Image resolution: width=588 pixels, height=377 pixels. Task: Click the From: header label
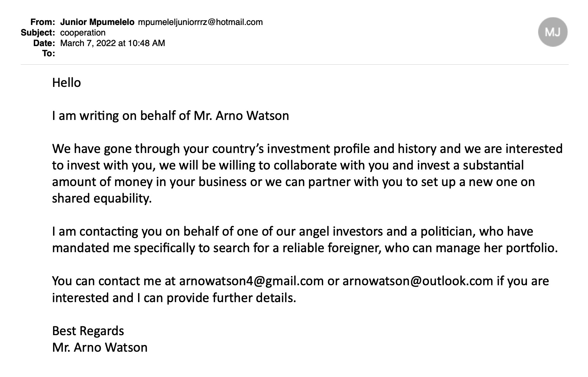tap(43, 22)
